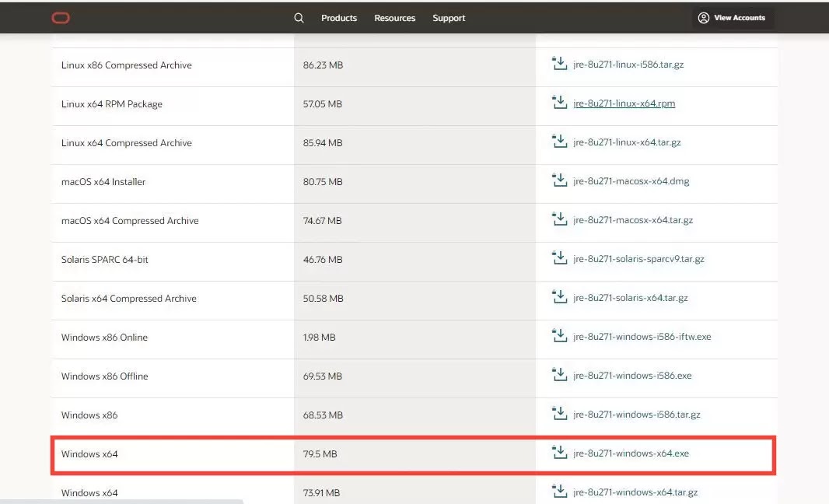The image size is (829, 504).
Task: Download jre-8u271-windows-i586.exe link
Action: click(x=632, y=376)
